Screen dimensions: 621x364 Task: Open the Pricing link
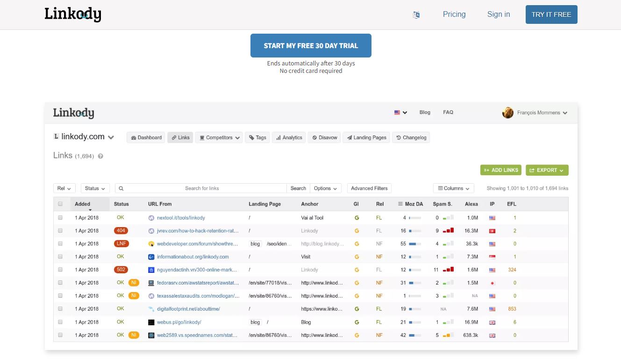tap(454, 14)
